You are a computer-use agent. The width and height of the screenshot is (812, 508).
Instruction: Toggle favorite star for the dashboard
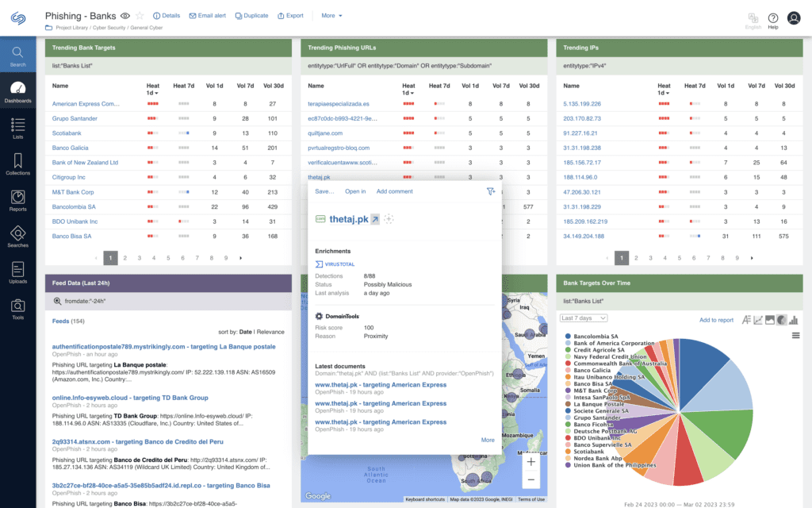140,16
